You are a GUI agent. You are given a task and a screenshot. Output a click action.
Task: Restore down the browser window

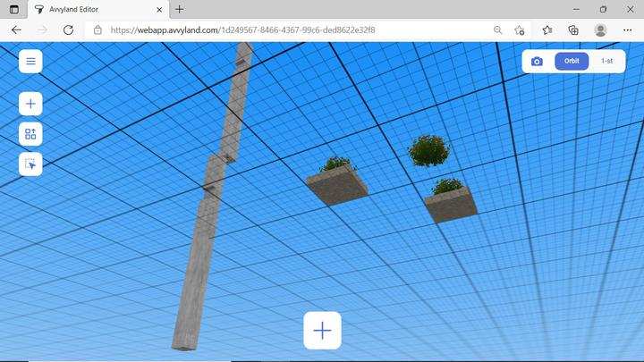pos(603,9)
